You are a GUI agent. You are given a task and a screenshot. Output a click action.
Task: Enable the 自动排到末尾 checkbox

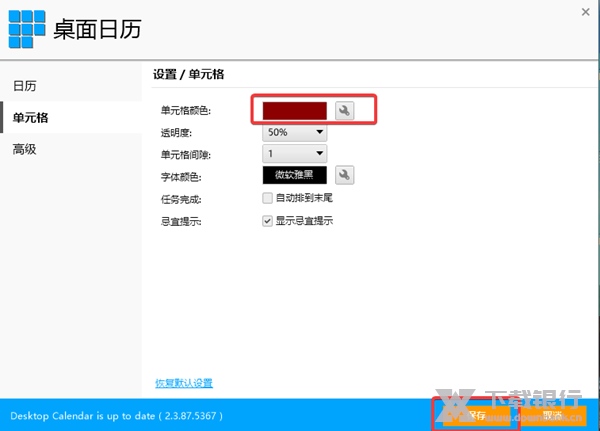[267, 198]
